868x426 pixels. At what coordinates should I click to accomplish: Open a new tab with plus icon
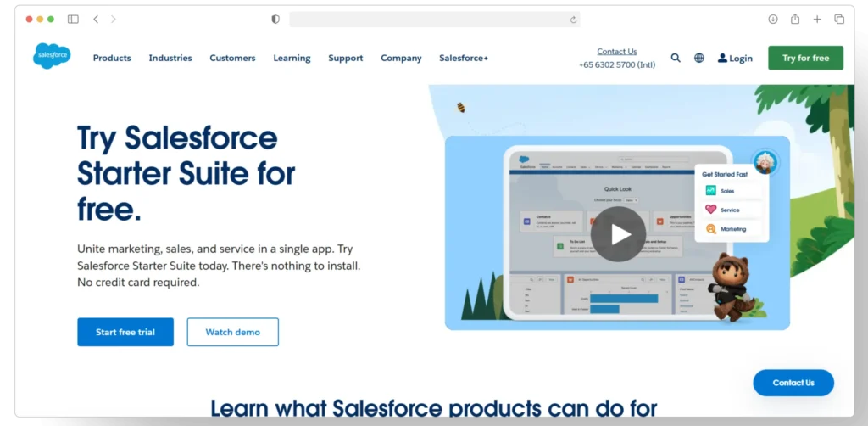817,19
